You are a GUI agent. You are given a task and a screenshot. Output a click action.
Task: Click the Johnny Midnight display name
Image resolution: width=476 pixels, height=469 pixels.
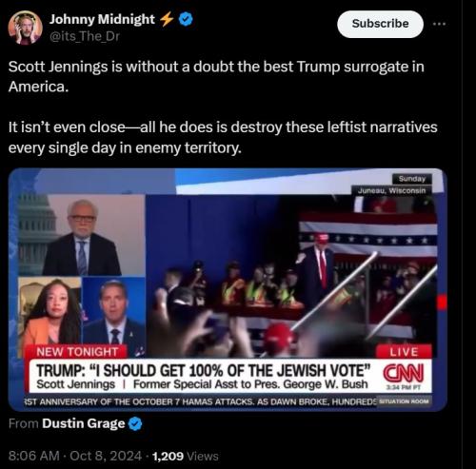[x=102, y=19]
